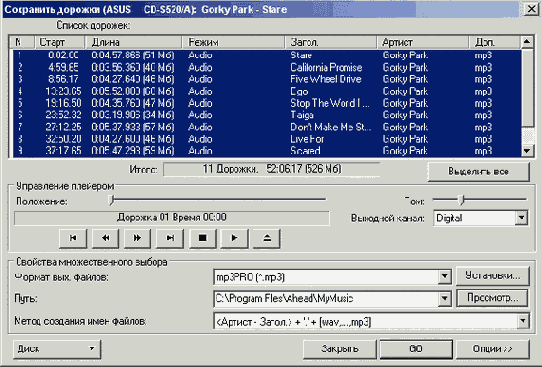
Task: Open Установки settings button
Action: coord(493,276)
